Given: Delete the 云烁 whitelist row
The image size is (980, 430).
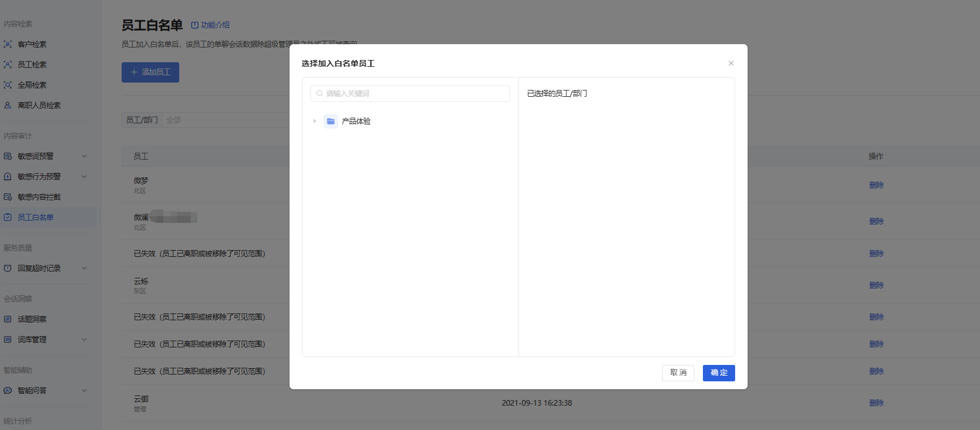Looking at the screenshot, I should pos(877,285).
